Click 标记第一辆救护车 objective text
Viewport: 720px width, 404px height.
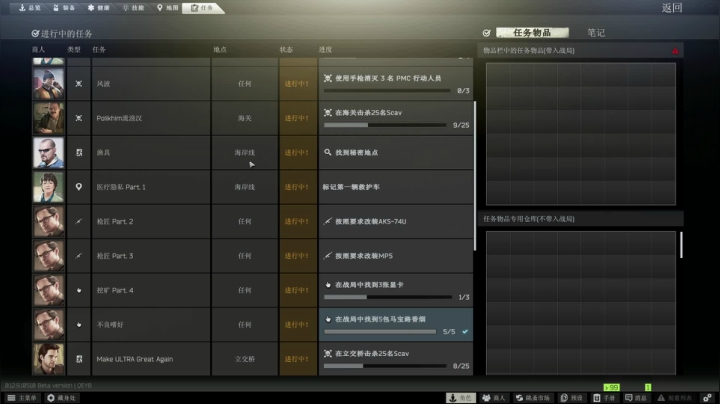tap(351, 187)
